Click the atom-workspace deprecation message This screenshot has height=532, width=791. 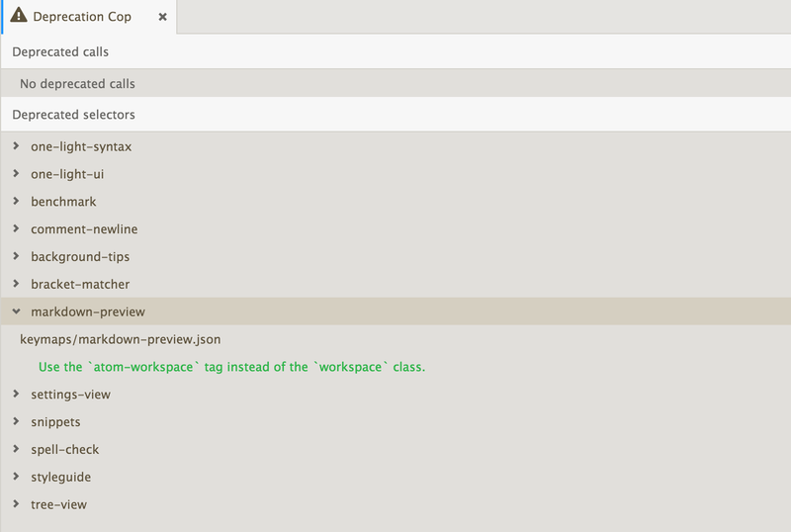pos(232,367)
